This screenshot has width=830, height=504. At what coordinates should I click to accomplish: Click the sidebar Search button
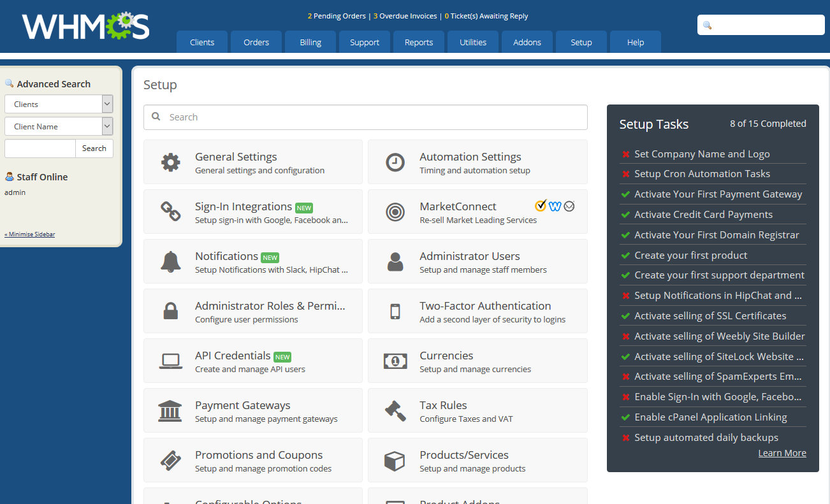(x=94, y=148)
